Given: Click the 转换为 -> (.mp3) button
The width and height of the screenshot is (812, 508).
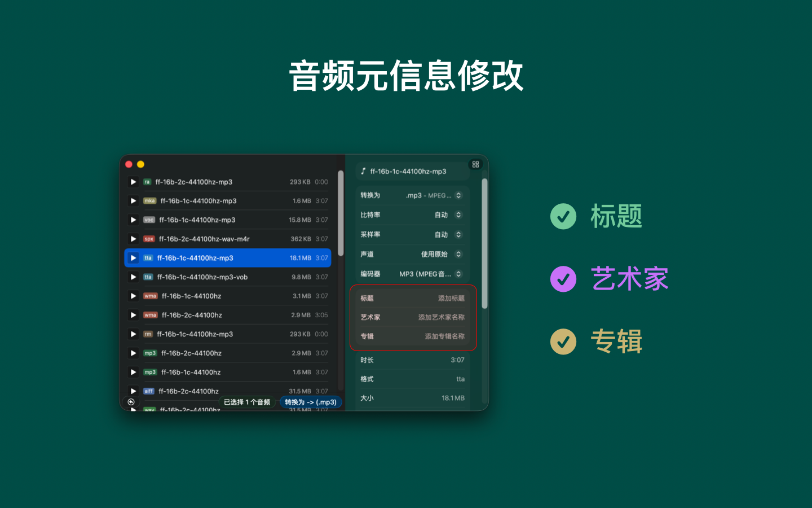Looking at the screenshot, I should coord(310,402).
